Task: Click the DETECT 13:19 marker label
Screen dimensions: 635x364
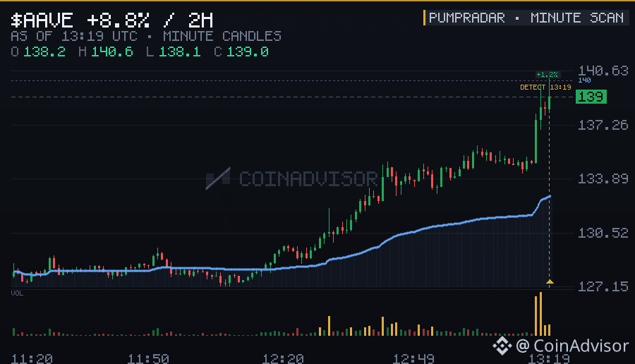Action: point(545,87)
